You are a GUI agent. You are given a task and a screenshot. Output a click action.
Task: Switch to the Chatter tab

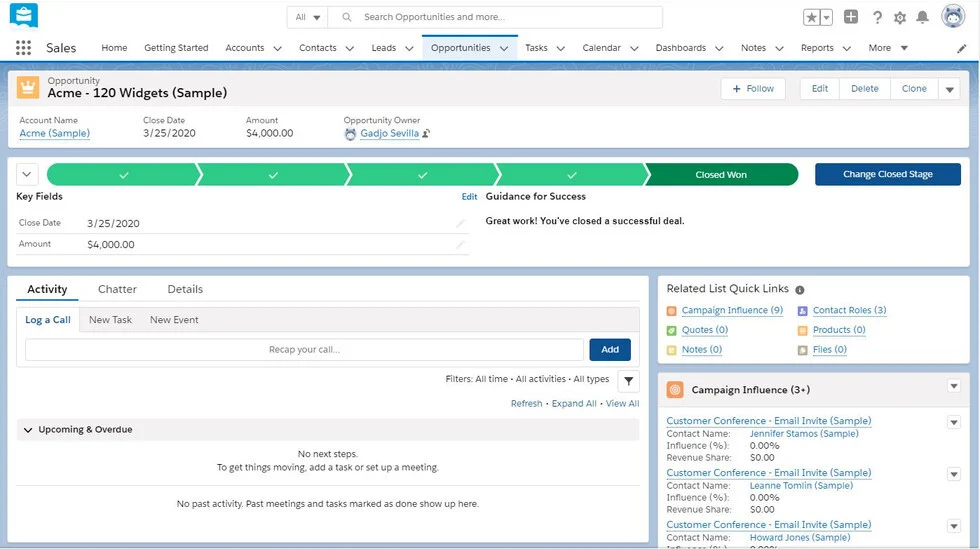tap(117, 289)
